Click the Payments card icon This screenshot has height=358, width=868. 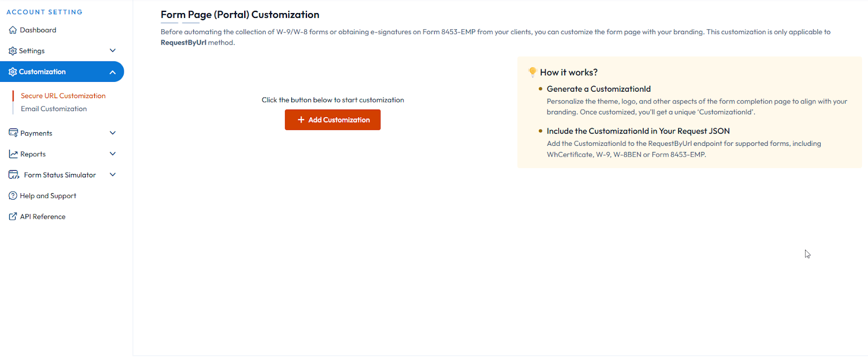point(13,133)
